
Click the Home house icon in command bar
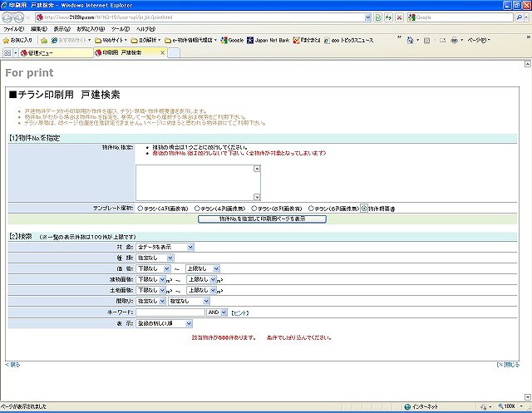[x=410, y=41]
